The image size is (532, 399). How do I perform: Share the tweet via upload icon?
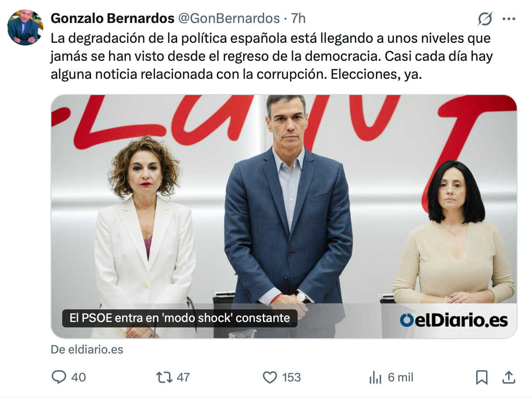[x=509, y=377]
